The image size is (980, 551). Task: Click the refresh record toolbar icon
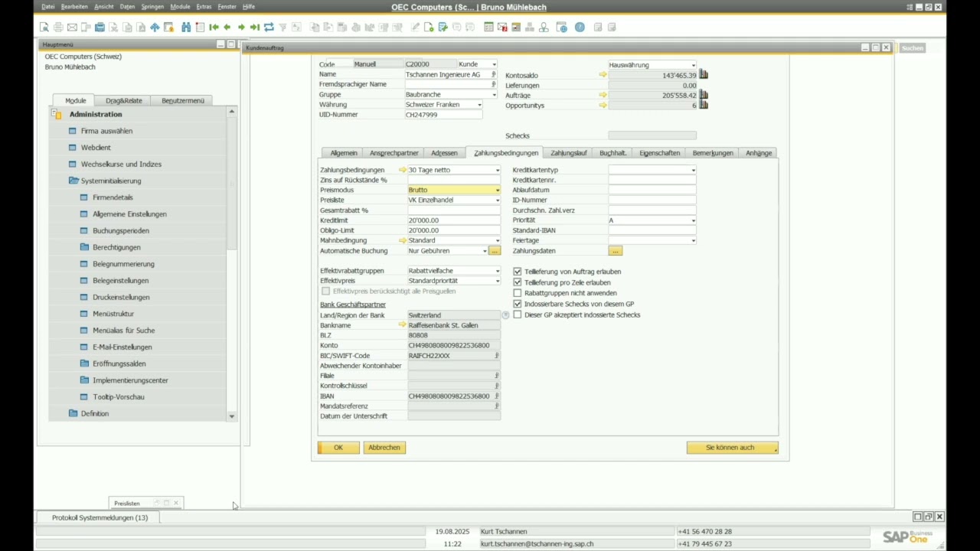pos(269,28)
